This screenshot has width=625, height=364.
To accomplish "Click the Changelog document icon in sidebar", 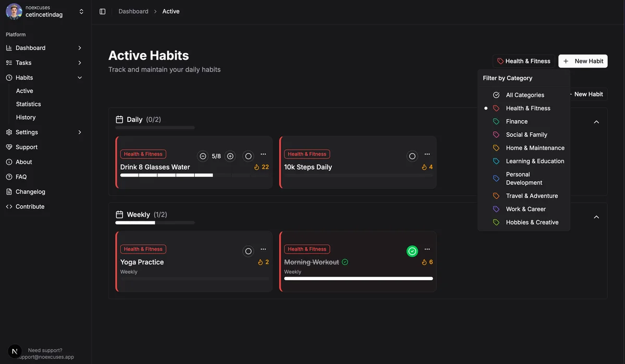I will [9, 192].
